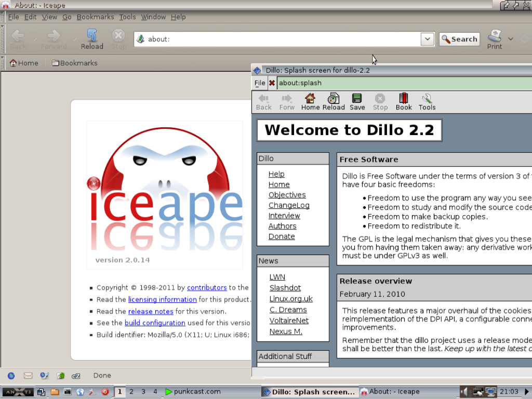This screenshot has height=399, width=532.
Task: Open the Interview link in Dillo
Action: [x=284, y=216]
